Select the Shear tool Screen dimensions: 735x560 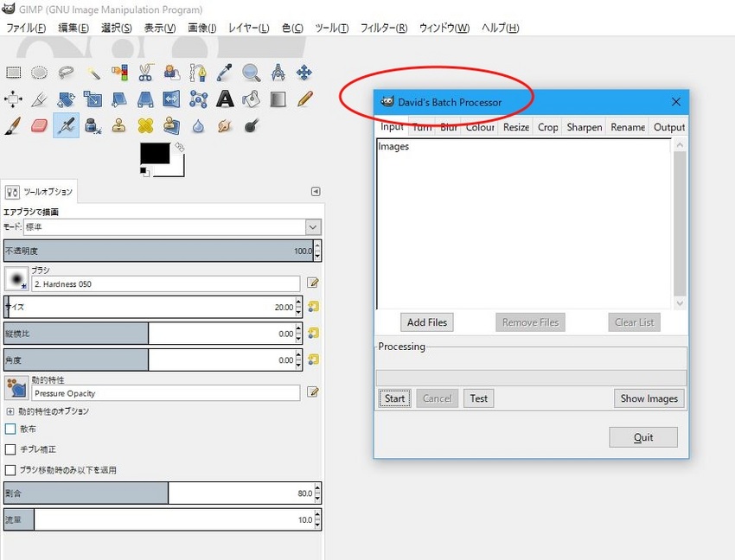[119, 99]
